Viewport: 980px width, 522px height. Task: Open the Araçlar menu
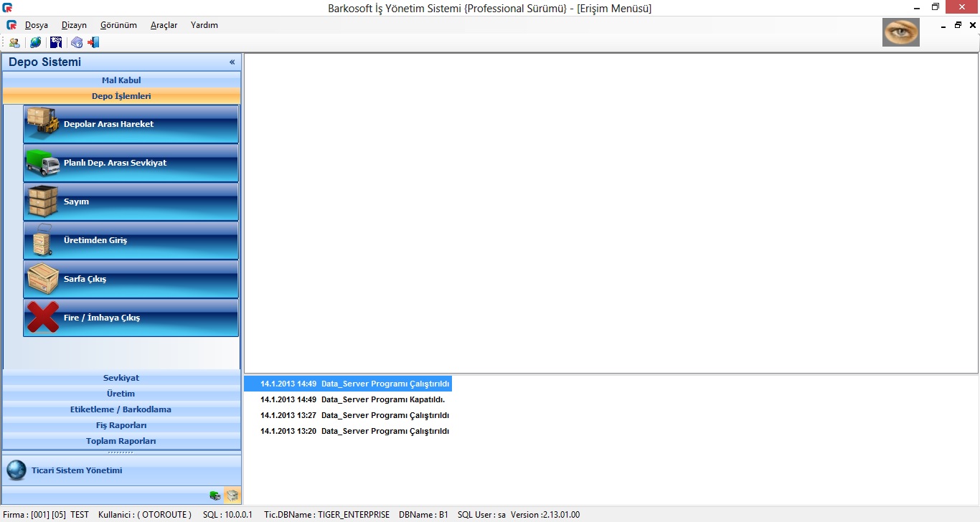(164, 25)
